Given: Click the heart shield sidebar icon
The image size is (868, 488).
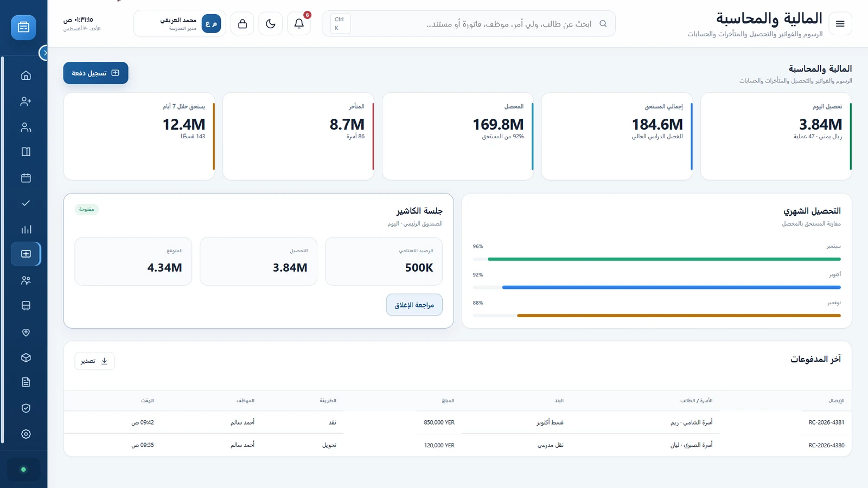Looking at the screenshot, I should 26,332.
